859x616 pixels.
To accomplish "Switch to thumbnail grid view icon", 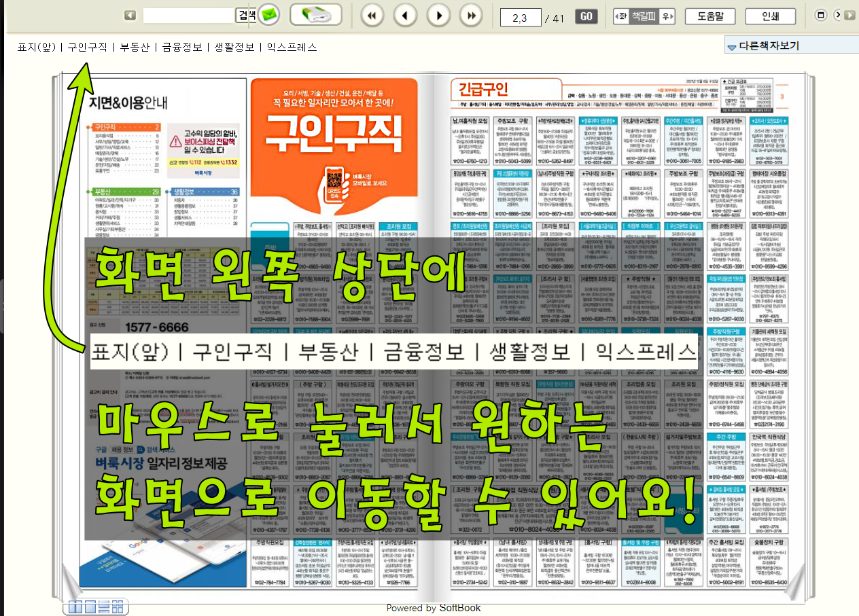I will [118, 606].
